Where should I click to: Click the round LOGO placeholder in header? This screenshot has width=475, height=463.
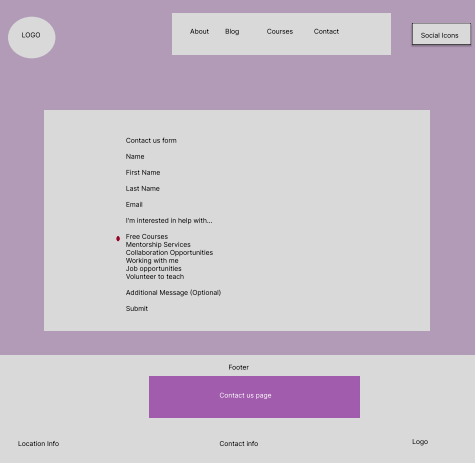(x=32, y=37)
